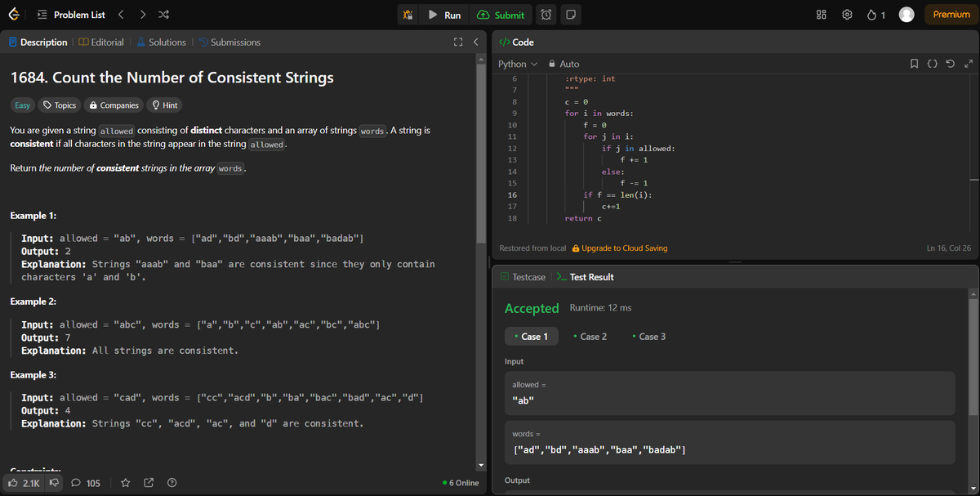Run the code
This screenshot has width=980, height=496.
[444, 15]
